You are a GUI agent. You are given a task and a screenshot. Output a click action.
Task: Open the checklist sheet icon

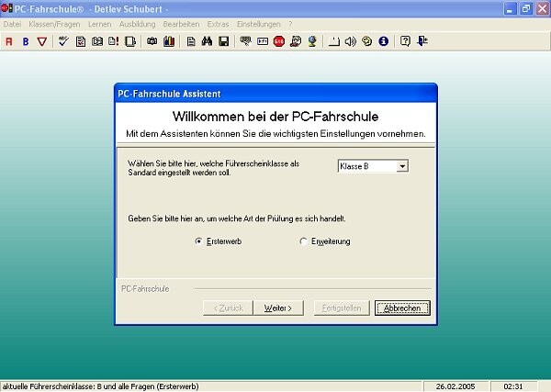[x=81, y=41]
